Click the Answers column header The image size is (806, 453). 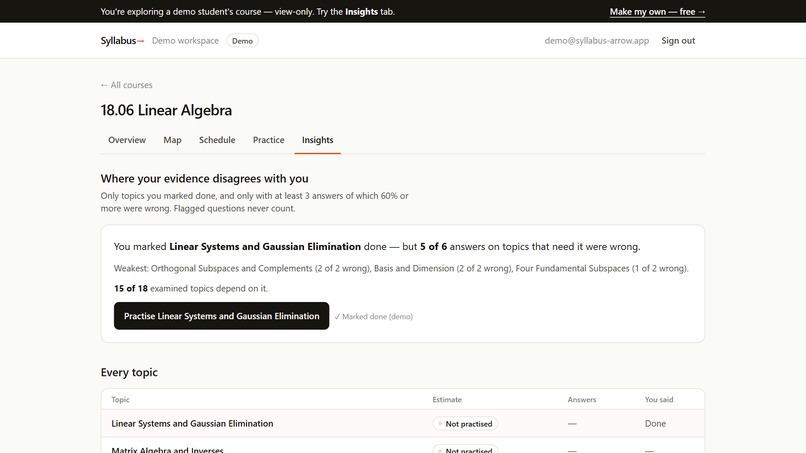point(582,400)
